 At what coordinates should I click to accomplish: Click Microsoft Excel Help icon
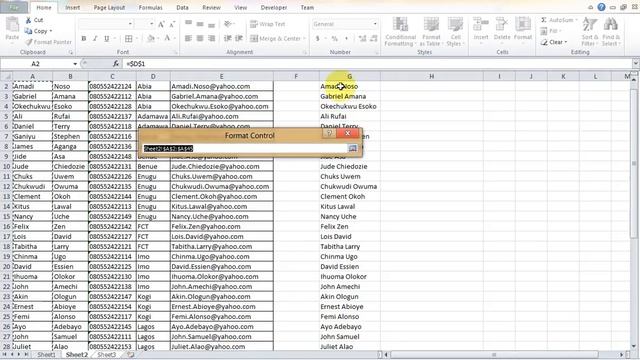601,7
